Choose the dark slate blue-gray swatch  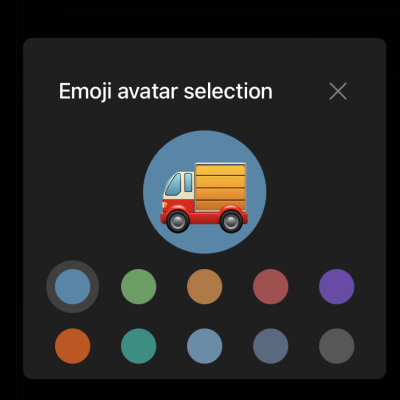(x=271, y=346)
